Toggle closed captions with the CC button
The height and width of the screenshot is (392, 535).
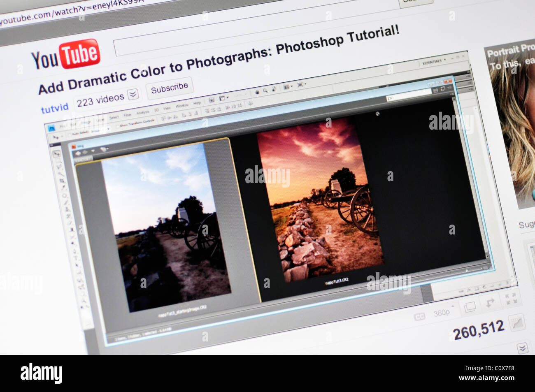click(419, 317)
